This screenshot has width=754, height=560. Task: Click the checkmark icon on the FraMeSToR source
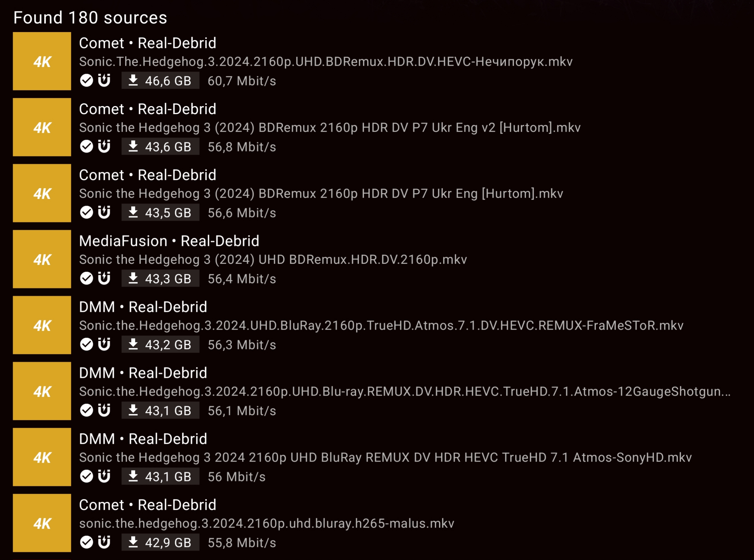tap(86, 344)
